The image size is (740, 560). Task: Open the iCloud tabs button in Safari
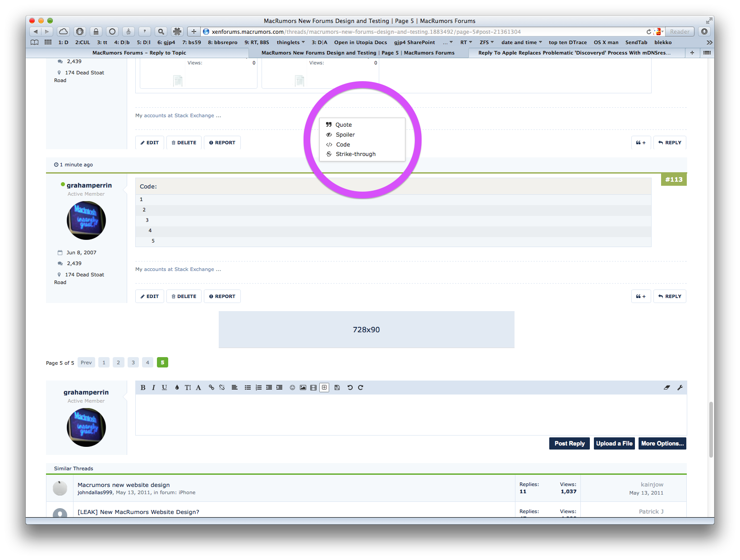[64, 32]
